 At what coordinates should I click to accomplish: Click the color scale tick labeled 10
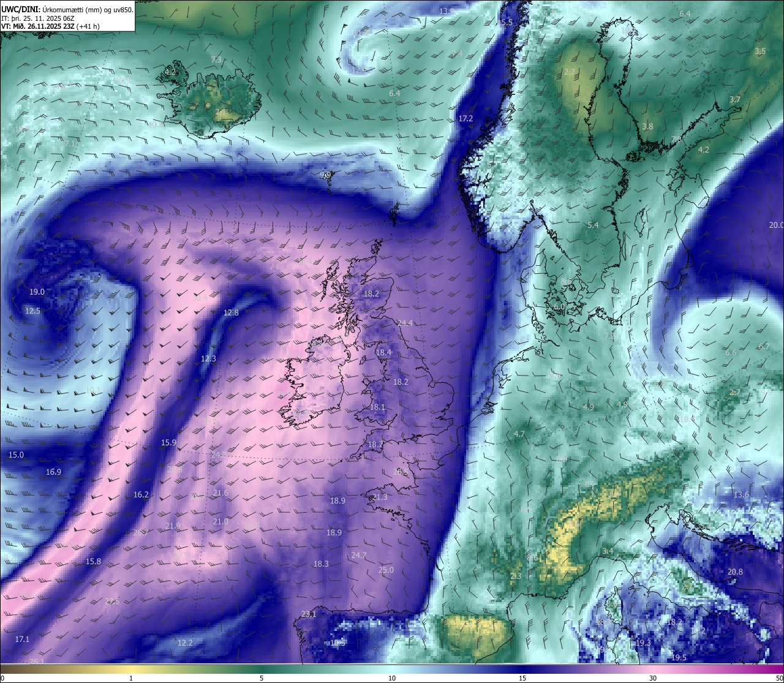click(x=392, y=678)
